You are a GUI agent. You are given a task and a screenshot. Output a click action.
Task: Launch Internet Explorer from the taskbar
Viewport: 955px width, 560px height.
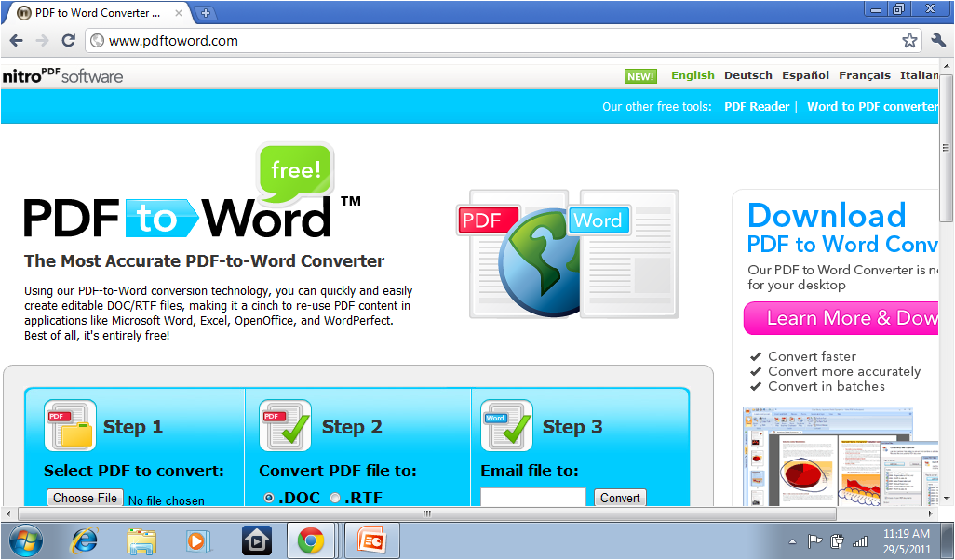[85, 540]
